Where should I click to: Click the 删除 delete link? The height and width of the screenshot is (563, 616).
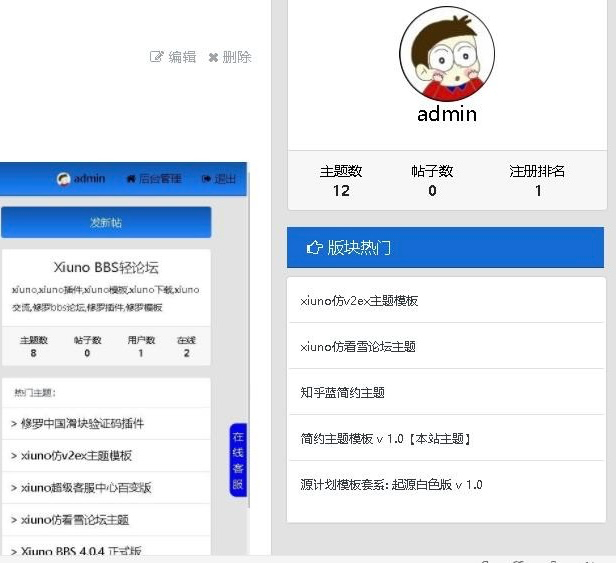(237, 57)
